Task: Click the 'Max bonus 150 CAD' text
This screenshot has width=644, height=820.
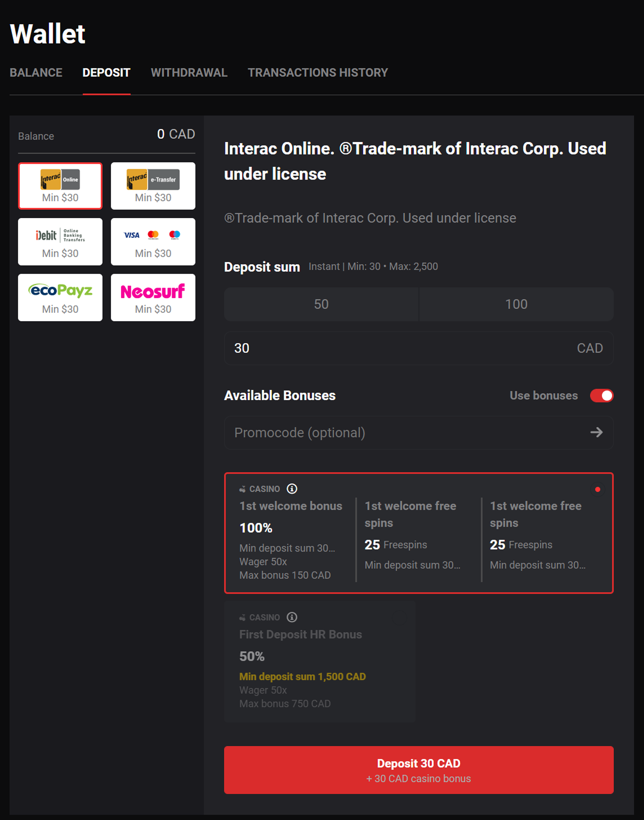Action: (x=285, y=575)
